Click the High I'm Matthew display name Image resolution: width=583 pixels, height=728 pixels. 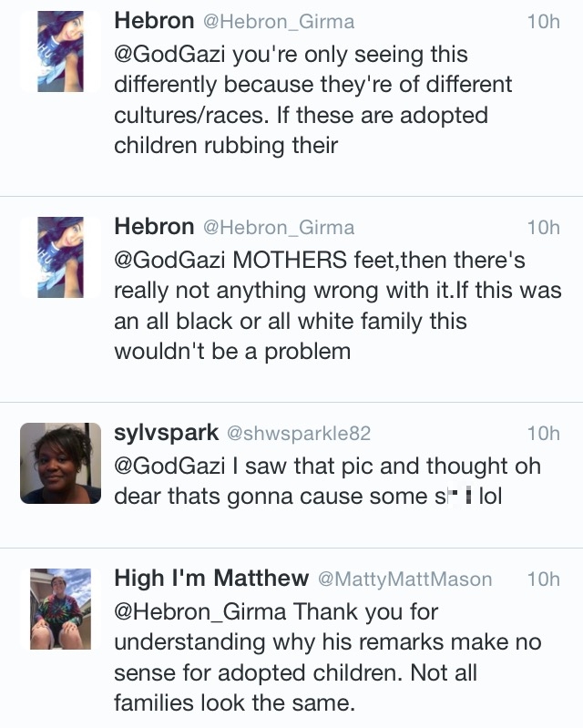[x=211, y=579]
